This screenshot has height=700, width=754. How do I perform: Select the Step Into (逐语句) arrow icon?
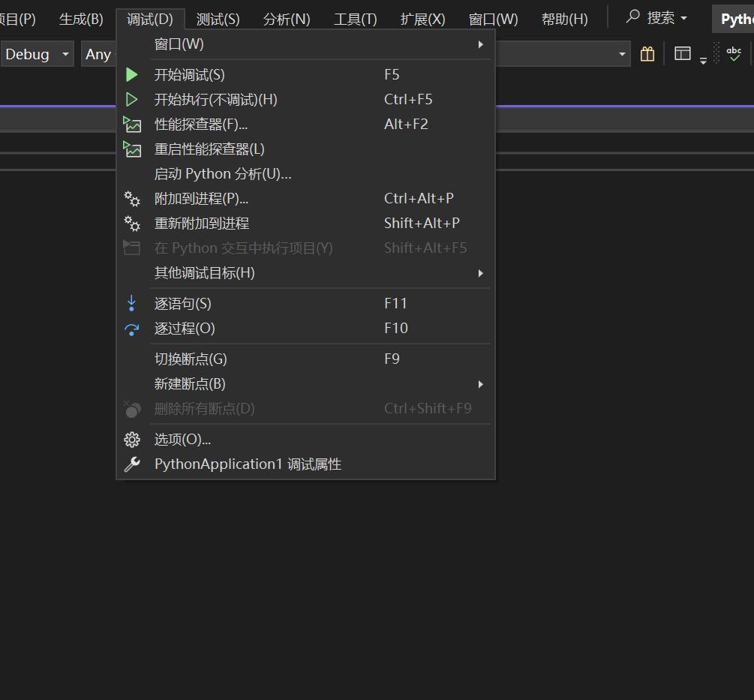(x=132, y=302)
